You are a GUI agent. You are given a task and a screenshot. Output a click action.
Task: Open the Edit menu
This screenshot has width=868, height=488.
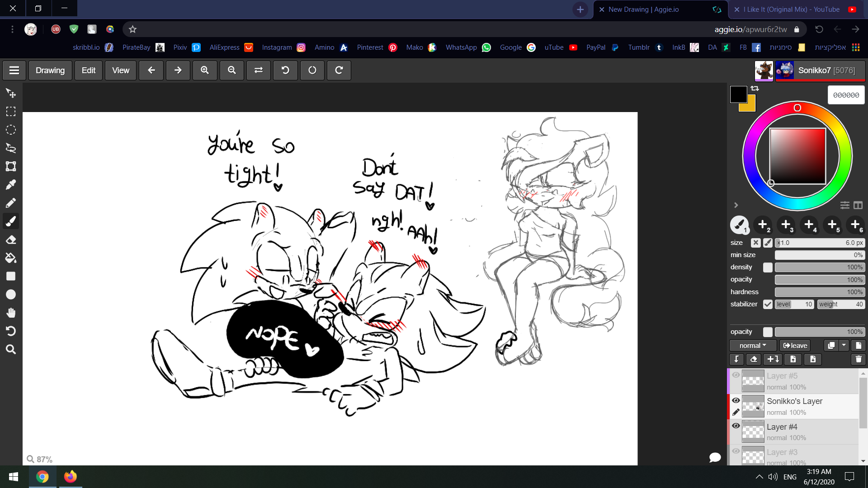pos(88,70)
